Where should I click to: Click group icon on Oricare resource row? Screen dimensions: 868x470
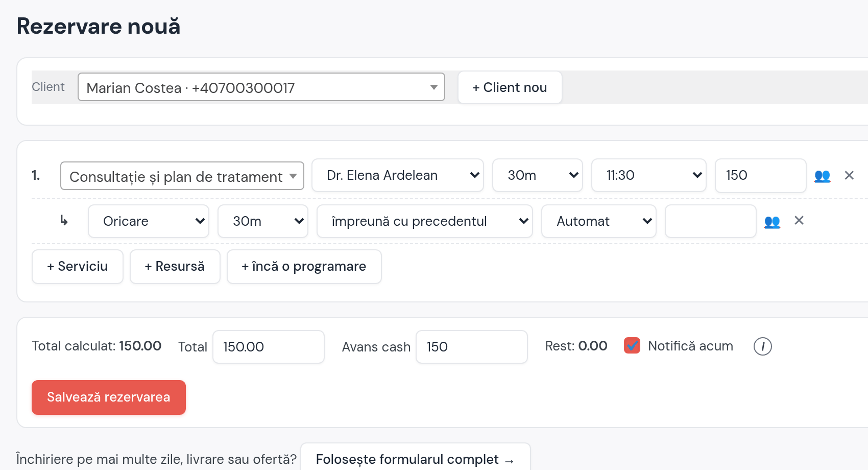click(772, 221)
